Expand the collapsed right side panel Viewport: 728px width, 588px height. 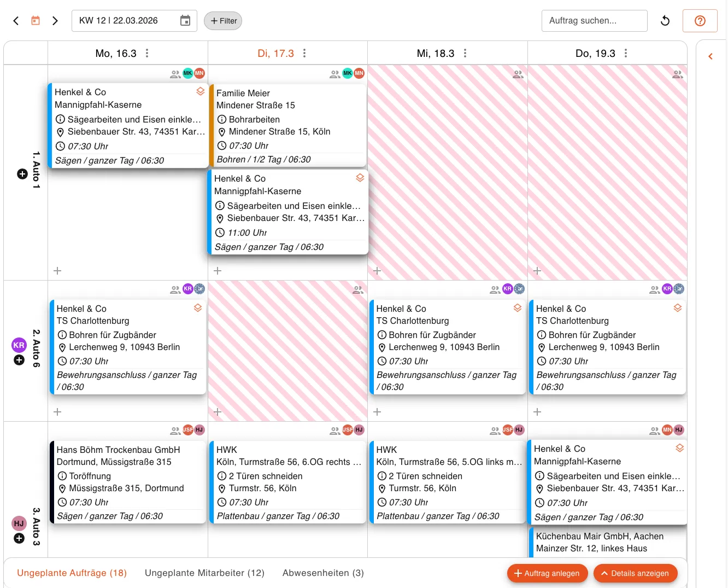point(711,56)
